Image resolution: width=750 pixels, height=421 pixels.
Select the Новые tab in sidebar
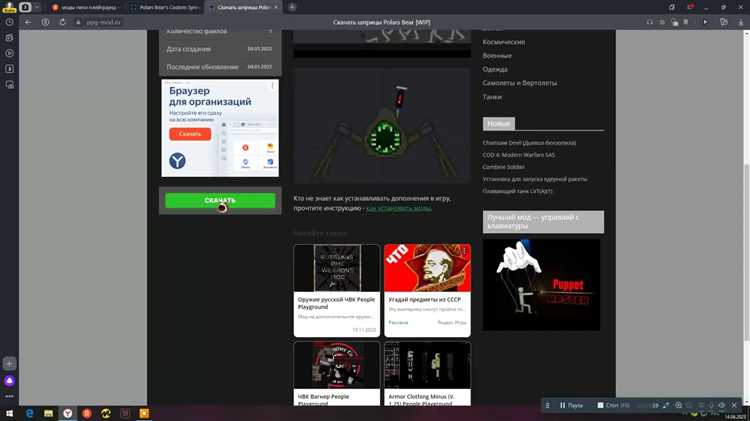[x=499, y=123]
